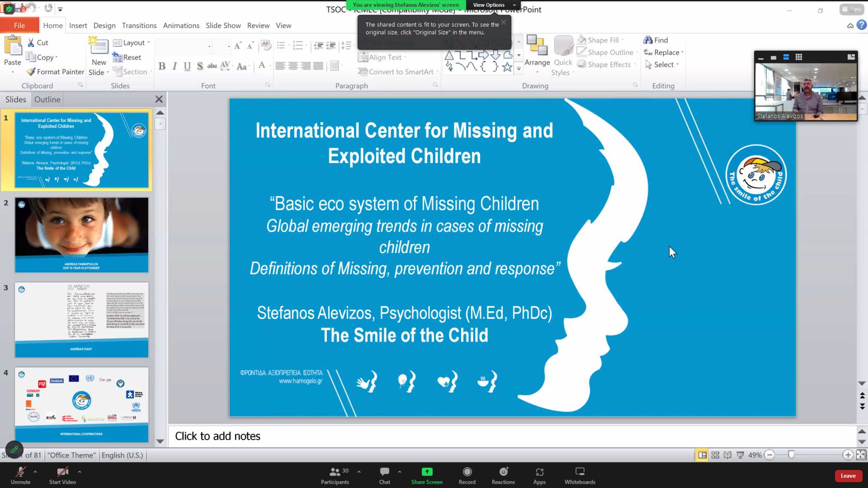Close the Slides pane
Image resolution: width=868 pixels, height=488 pixels.
159,99
